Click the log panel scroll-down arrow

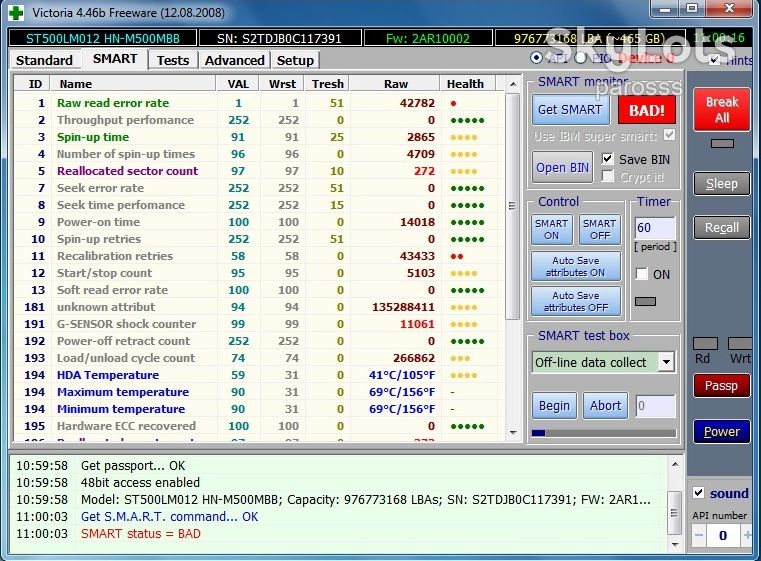(675, 544)
